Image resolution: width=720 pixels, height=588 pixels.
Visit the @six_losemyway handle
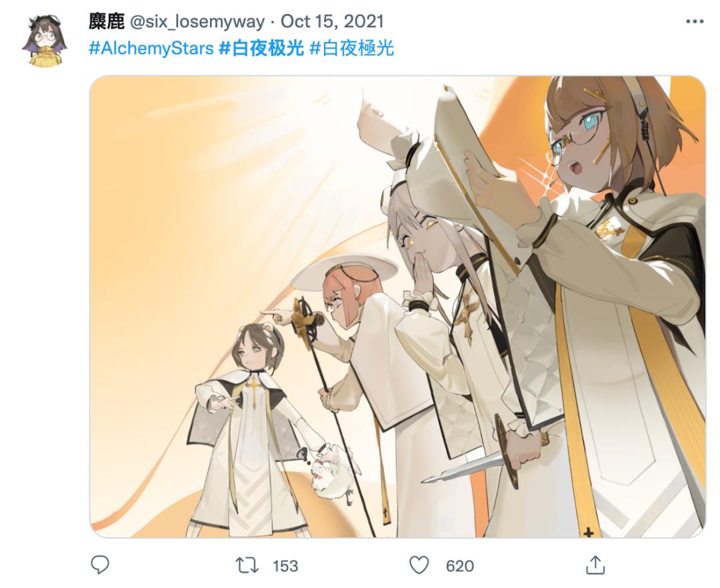[x=197, y=21]
